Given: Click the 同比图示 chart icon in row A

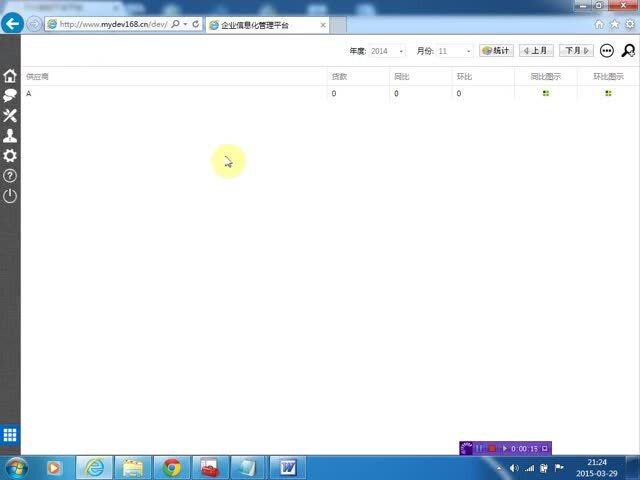Looking at the screenshot, I should (x=546, y=93).
